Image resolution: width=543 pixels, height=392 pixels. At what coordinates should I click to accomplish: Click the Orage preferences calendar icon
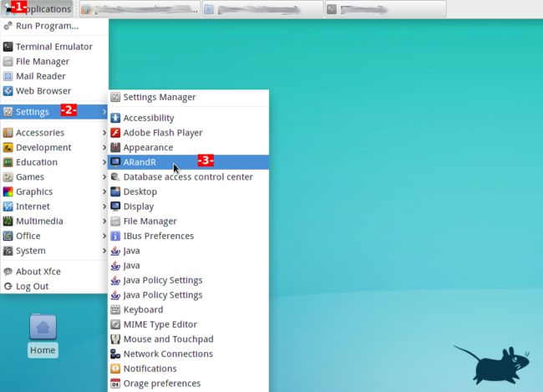(x=115, y=384)
